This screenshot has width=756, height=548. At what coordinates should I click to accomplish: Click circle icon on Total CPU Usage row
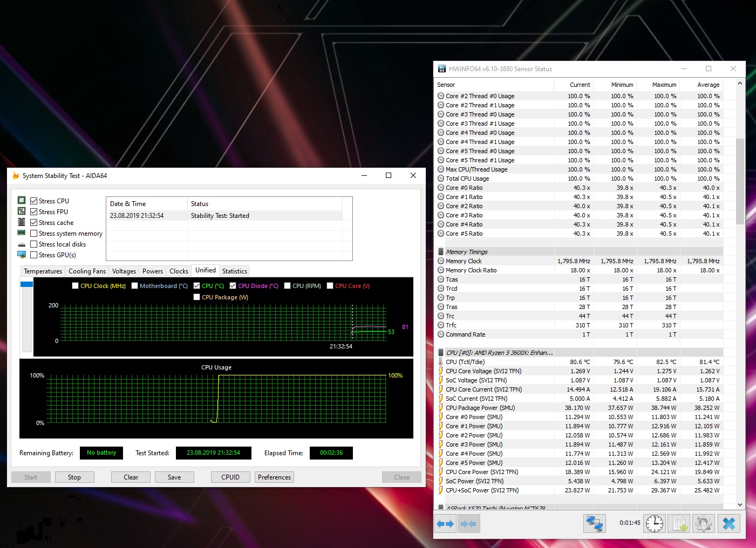tap(441, 179)
